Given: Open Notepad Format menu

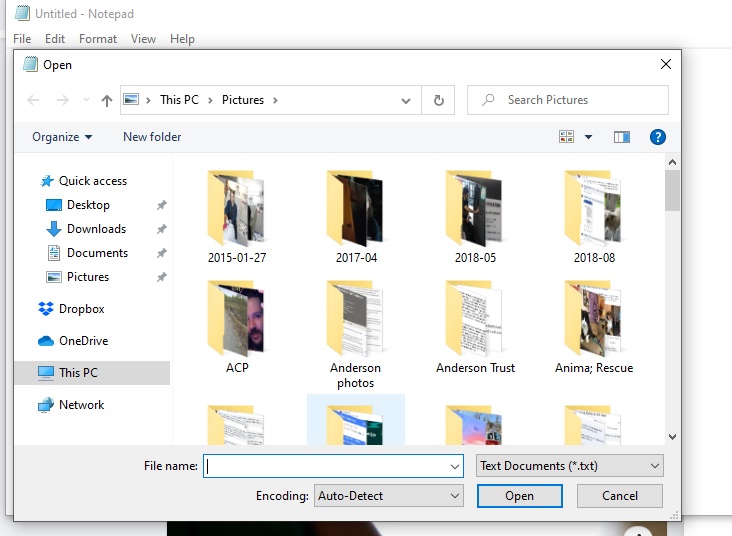Looking at the screenshot, I should 98,39.
